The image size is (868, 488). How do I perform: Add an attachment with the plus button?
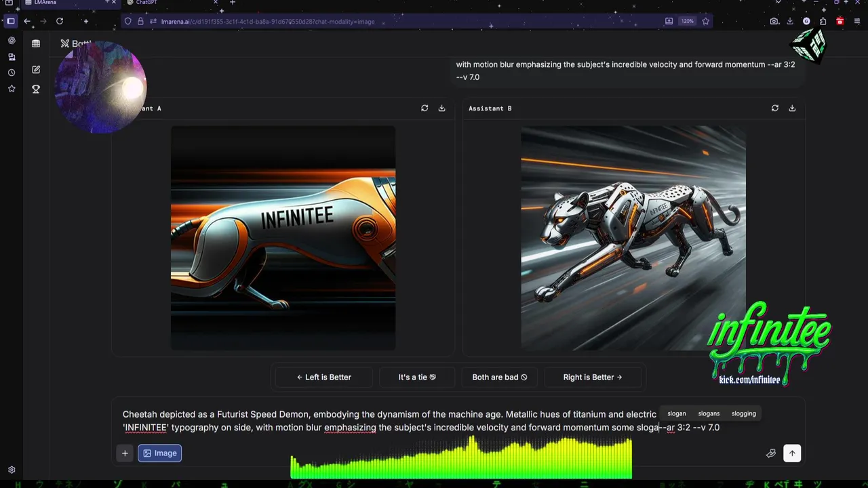(125, 453)
